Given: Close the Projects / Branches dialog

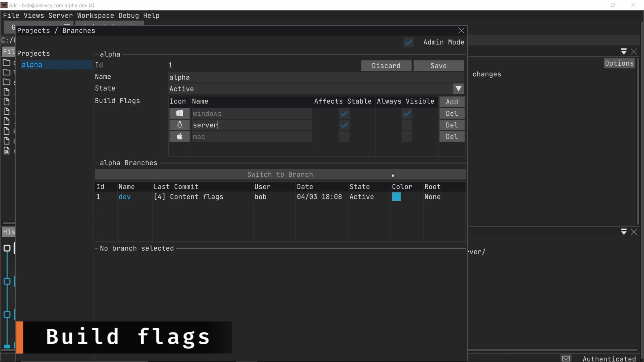Looking at the screenshot, I should click(461, 31).
